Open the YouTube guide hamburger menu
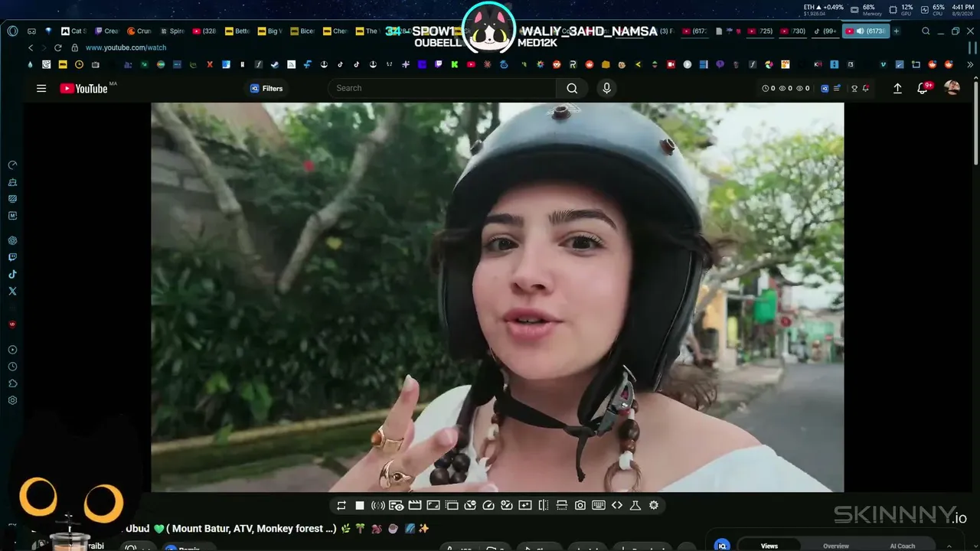 click(41, 88)
